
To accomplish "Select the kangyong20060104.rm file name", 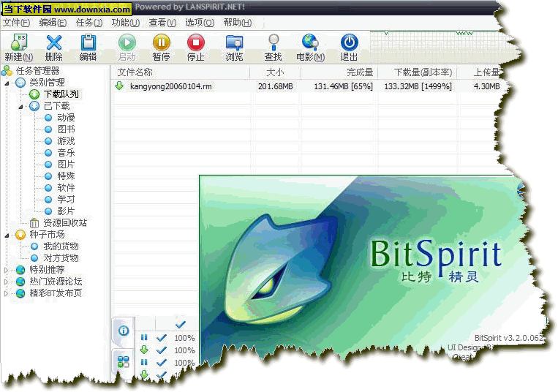I will pos(171,86).
